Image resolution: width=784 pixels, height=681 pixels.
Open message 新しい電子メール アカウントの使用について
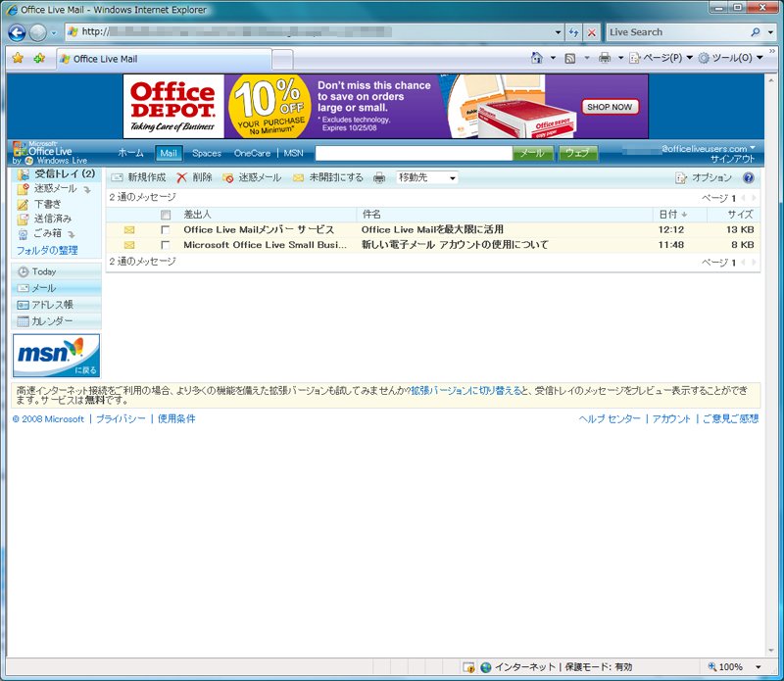coord(455,245)
